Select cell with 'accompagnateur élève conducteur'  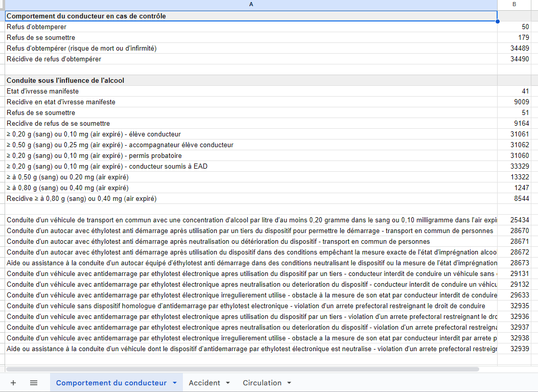tap(251, 145)
